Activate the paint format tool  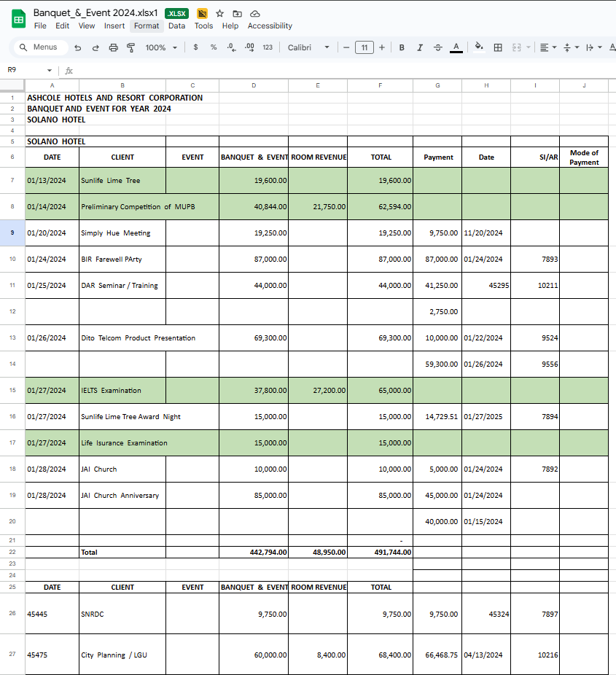tap(131, 47)
